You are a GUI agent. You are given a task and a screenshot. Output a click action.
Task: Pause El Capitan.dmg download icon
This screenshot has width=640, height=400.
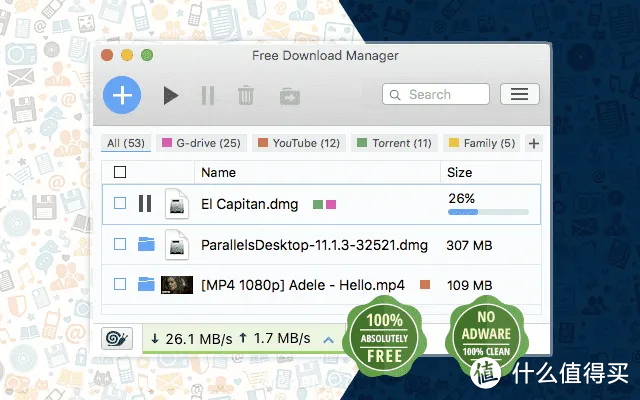[x=145, y=203]
